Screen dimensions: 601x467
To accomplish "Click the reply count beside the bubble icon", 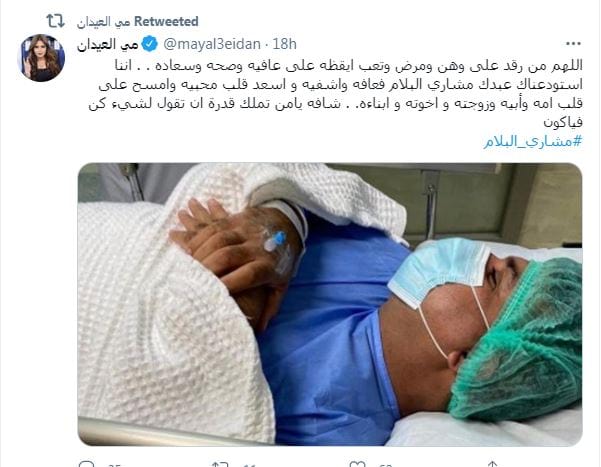I will pyautogui.click(x=114, y=465).
